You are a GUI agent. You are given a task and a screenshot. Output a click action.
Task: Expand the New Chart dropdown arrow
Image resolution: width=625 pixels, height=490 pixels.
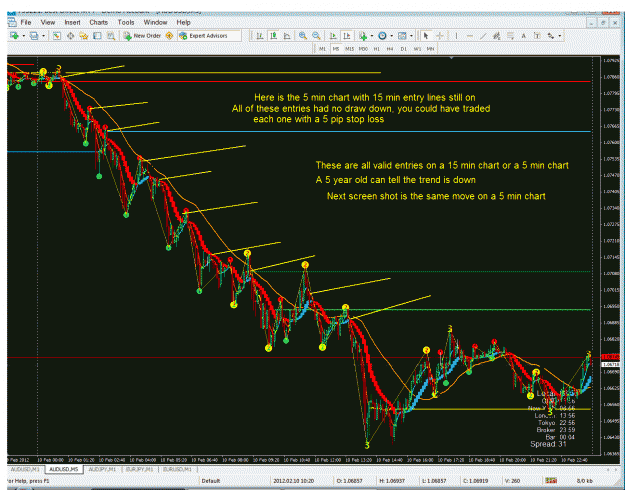[24, 36]
